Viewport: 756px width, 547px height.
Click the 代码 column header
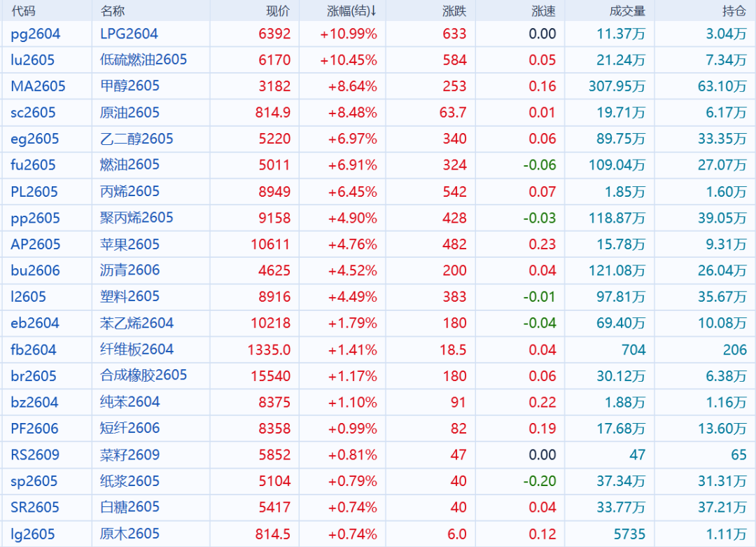pos(23,11)
